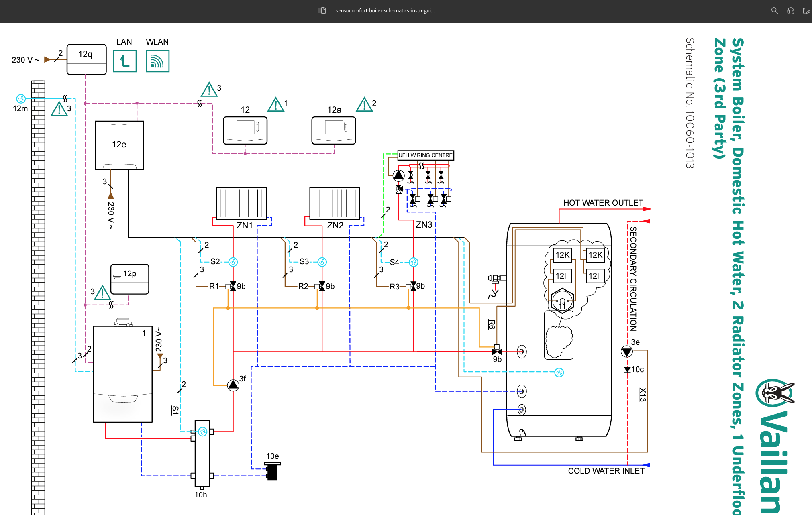Click the COLD WATER INLET label
The image size is (812, 515).
(606, 471)
